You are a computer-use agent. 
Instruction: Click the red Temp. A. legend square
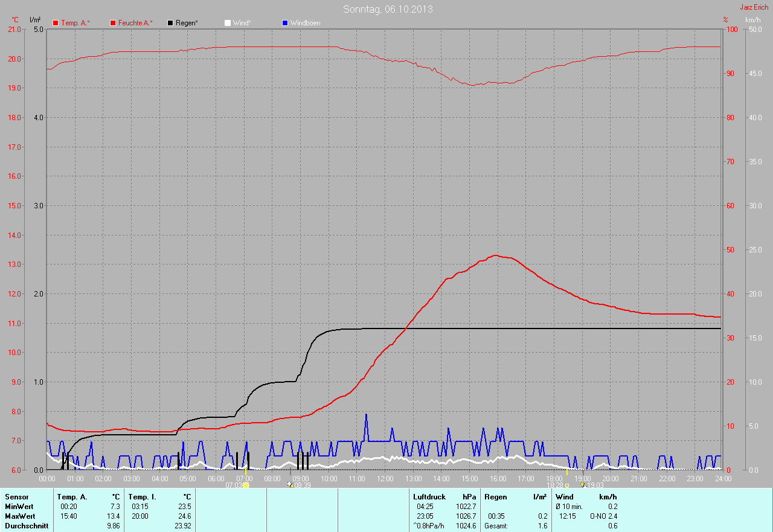pos(56,23)
